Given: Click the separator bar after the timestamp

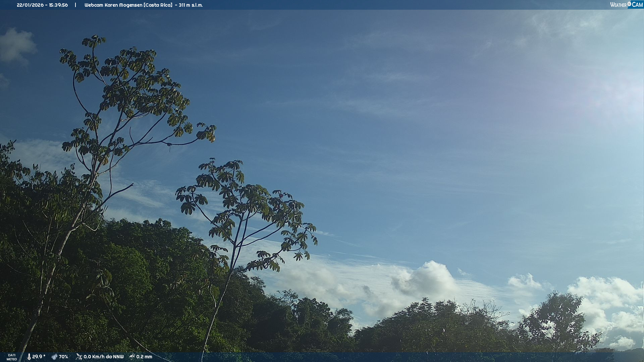Looking at the screenshot, I should [x=75, y=5].
